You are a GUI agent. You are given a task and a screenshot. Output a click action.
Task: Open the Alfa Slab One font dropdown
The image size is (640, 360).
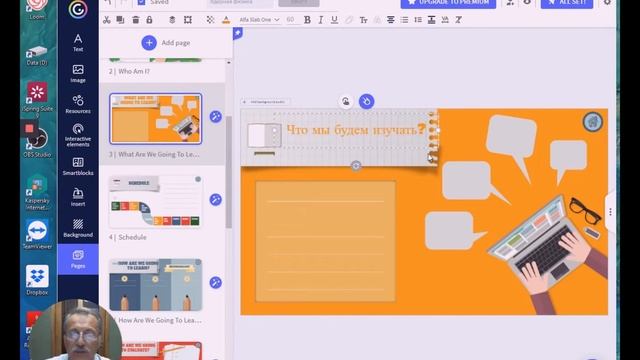coord(259,20)
